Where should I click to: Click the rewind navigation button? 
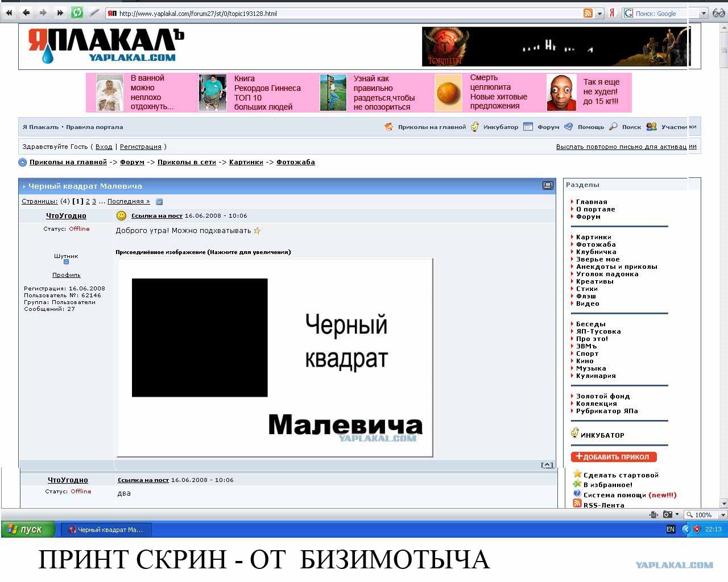click(x=9, y=13)
